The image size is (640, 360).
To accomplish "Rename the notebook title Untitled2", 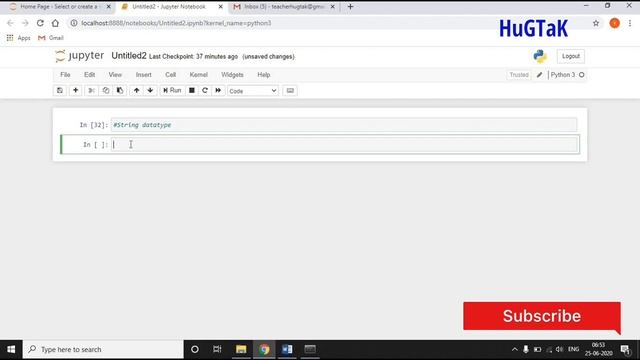I will [x=129, y=56].
